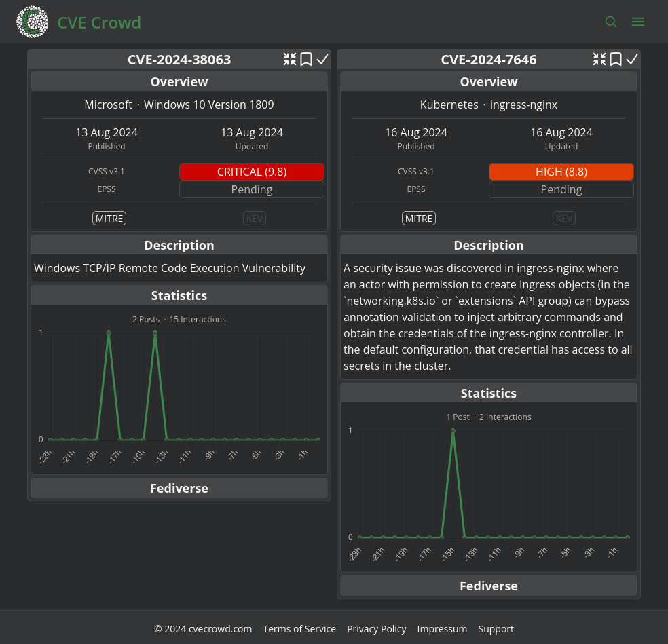The height and width of the screenshot is (644, 668).
Task: Mark CVE-2024-38063 as read with checkmark
Action: tap(322, 59)
